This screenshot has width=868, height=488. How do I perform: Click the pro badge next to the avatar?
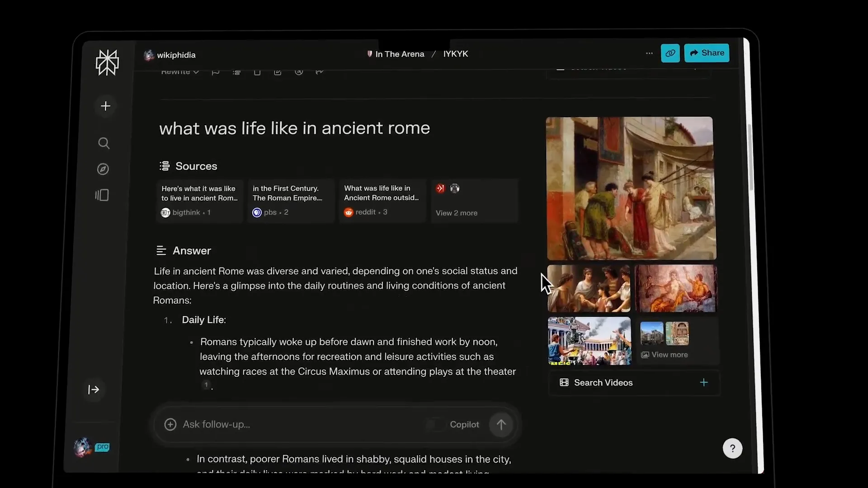coord(103,447)
